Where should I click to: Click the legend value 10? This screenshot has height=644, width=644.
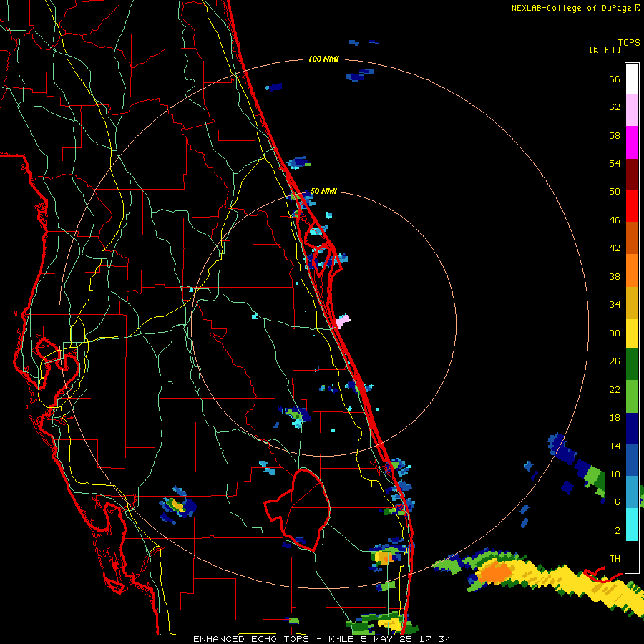[x=615, y=474]
